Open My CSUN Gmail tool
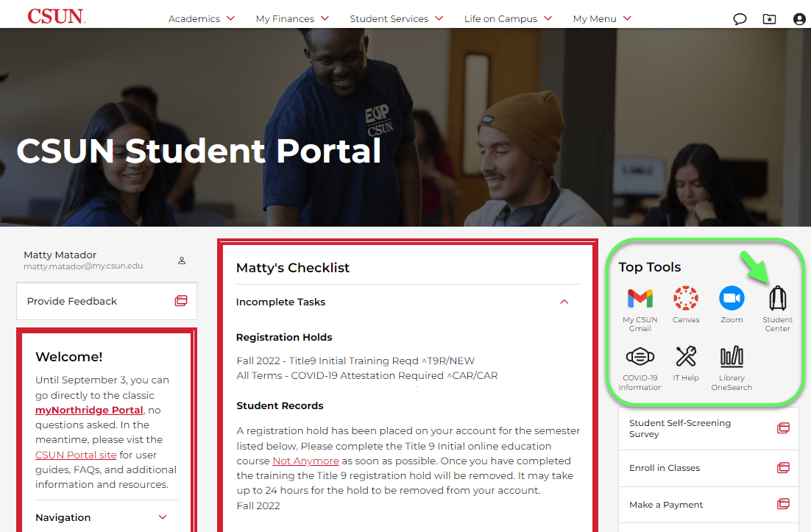 640,309
